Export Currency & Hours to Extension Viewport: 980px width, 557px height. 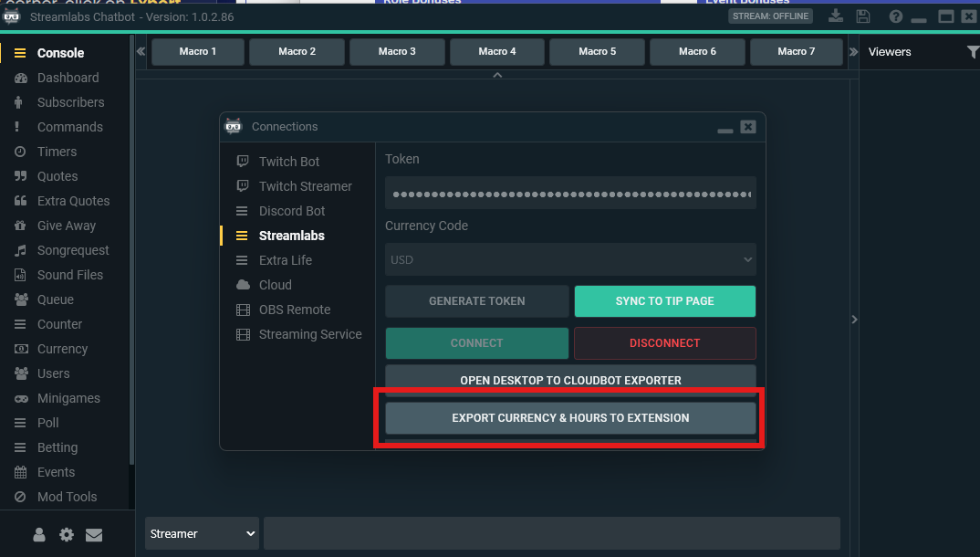570,417
